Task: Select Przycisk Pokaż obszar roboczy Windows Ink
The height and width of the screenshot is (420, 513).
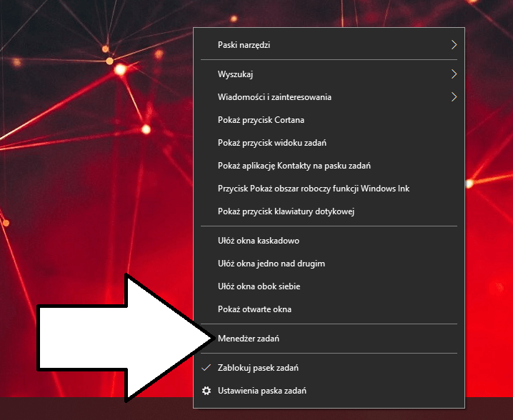Action: click(329, 189)
